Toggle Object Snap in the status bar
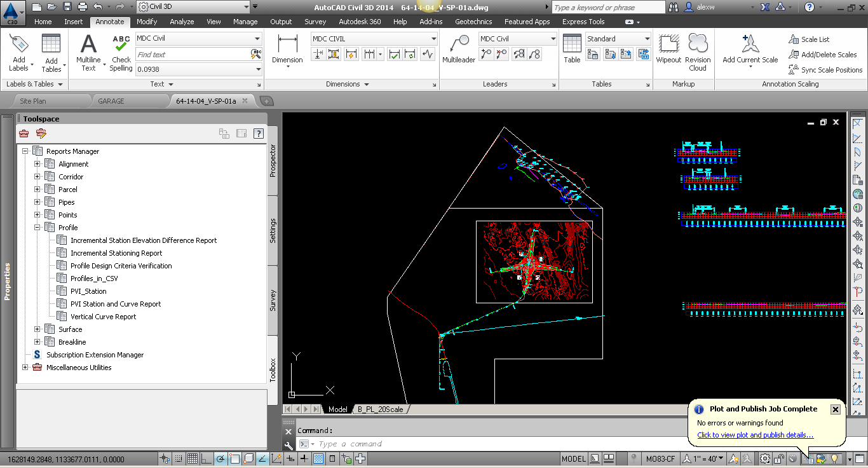Image resolution: width=868 pixels, height=468 pixels. 234,458
